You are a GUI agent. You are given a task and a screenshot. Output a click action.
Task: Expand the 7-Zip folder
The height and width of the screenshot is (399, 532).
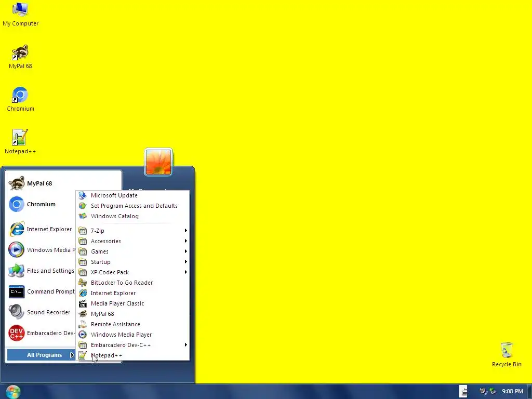pos(133,231)
